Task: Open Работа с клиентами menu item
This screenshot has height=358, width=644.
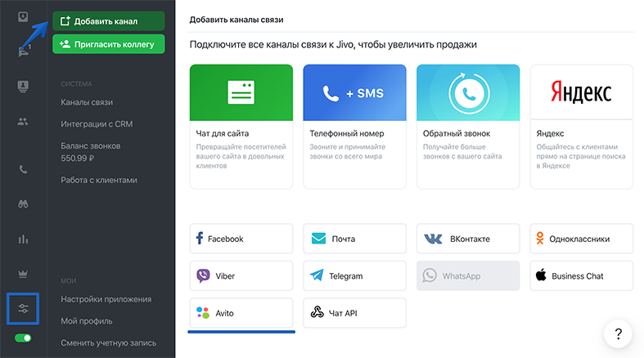Action: [99, 180]
